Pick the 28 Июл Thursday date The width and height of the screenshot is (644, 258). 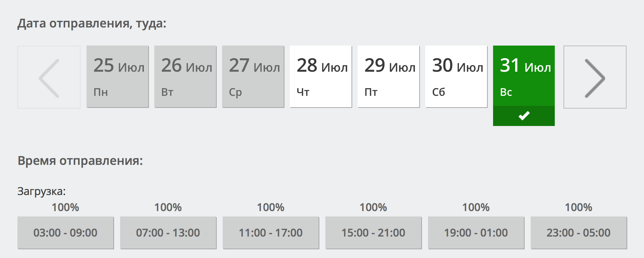(x=321, y=77)
